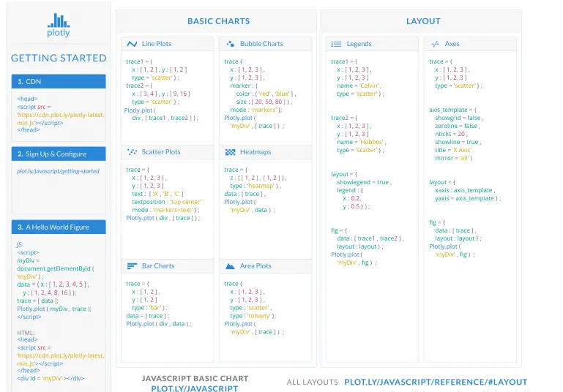Click the 'Axes' label

tap(452, 44)
